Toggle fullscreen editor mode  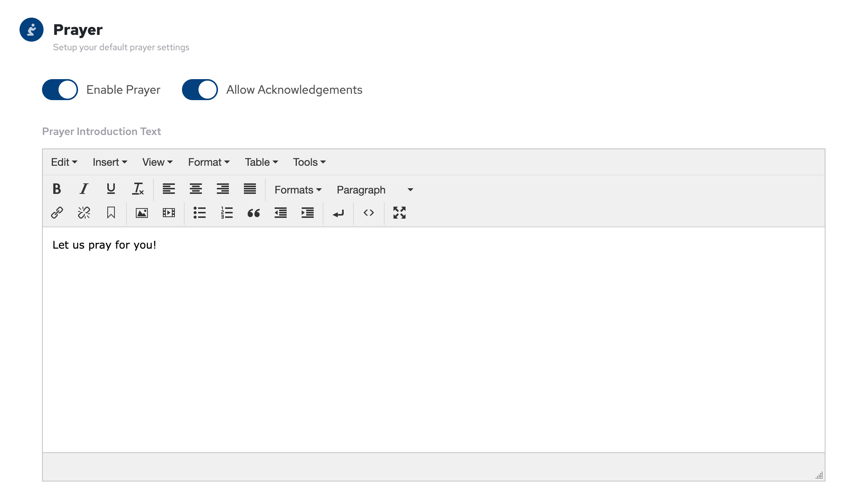[400, 213]
